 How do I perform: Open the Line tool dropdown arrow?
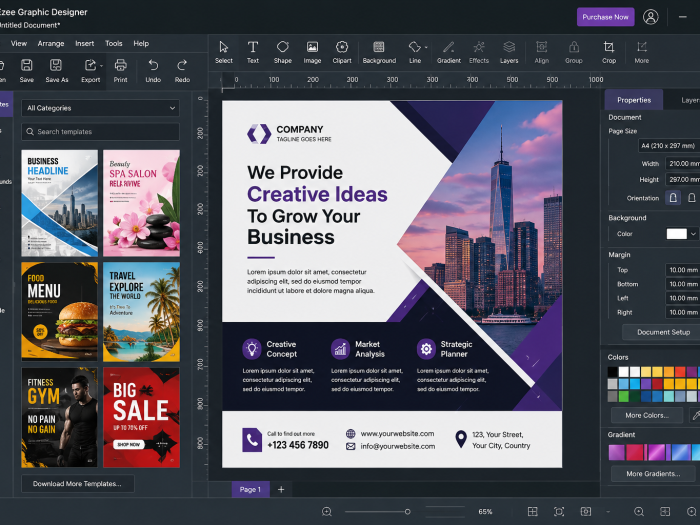point(426,47)
